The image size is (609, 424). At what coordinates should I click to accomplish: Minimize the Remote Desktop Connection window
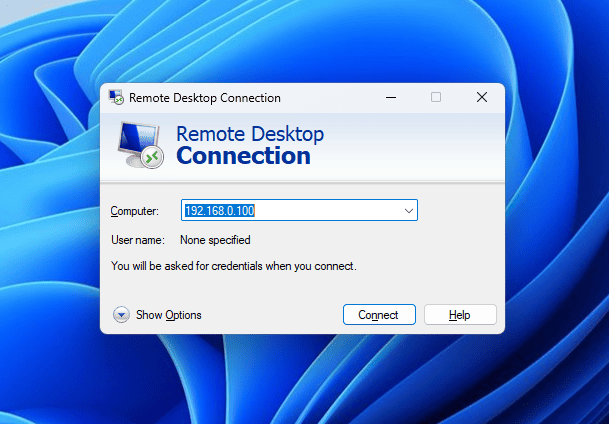pyautogui.click(x=391, y=97)
